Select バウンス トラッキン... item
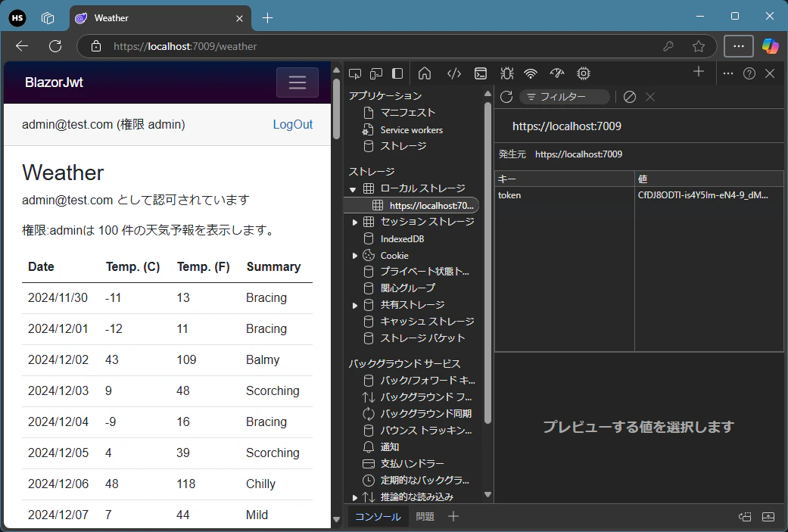Screen dimensions: 788x532 click(x=425, y=431)
